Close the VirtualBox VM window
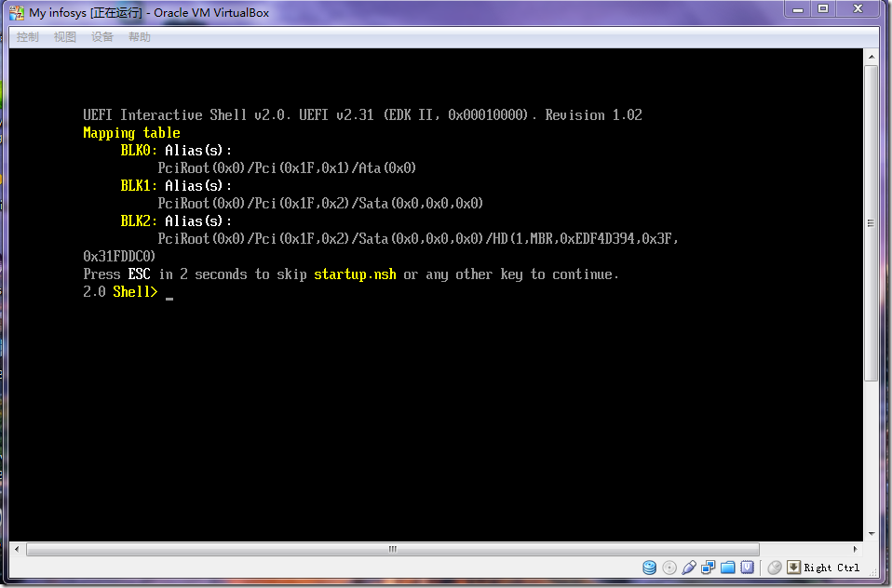892x588 pixels. coord(858,9)
